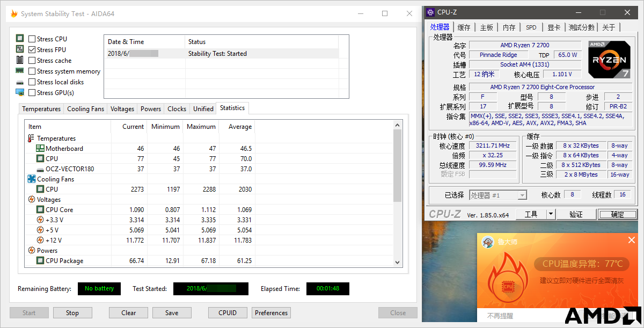Click the CPU icon under Cooling Fans

(40, 189)
